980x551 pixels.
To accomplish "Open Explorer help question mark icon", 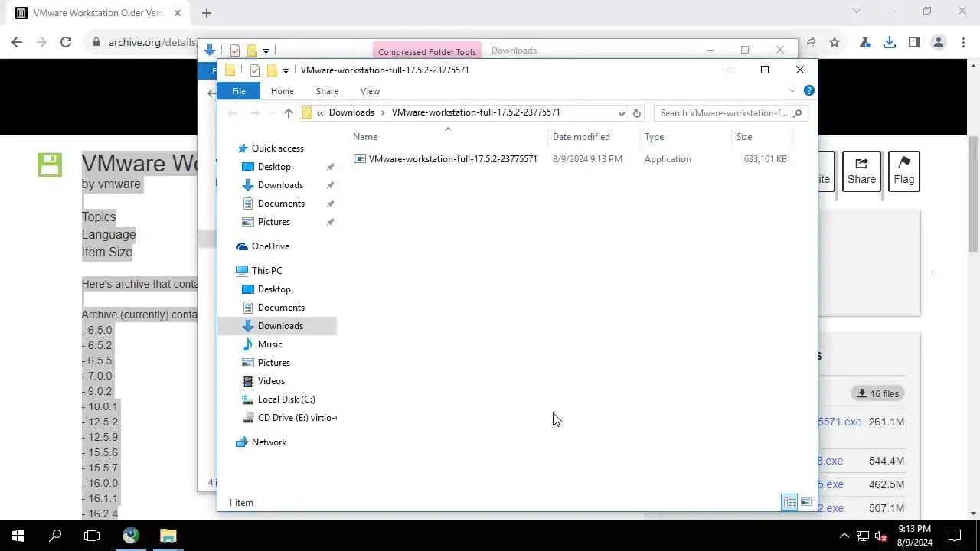I will pos(809,90).
